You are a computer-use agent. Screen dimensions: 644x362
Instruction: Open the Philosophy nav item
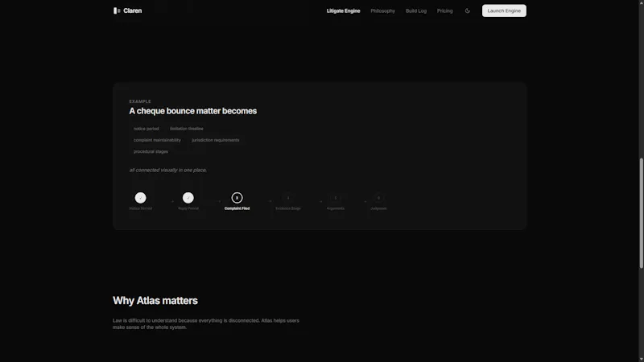383,10
